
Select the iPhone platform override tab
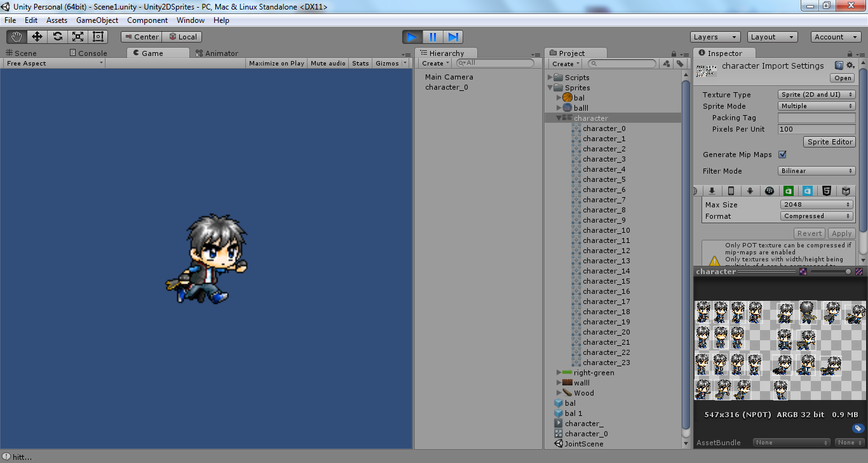pos(731,191)
